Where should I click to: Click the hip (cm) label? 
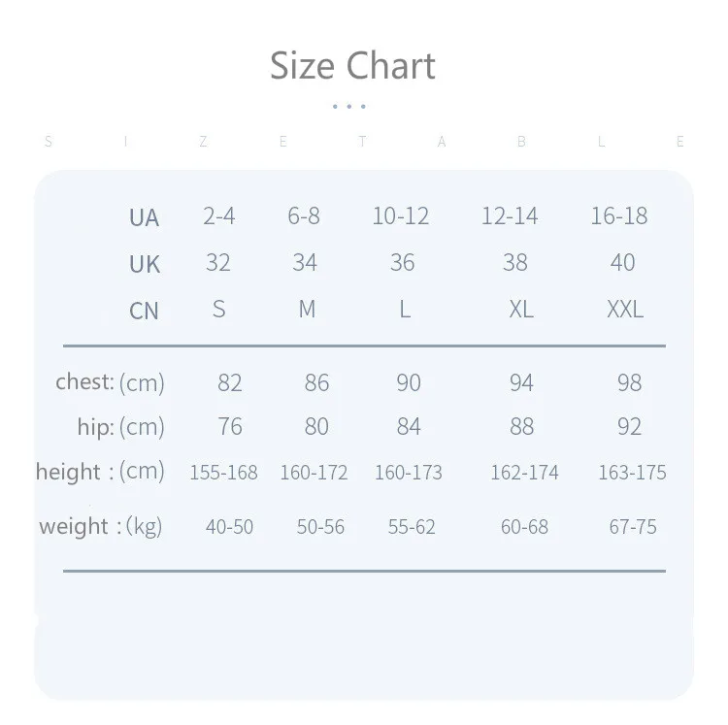[x=120, y=426]
